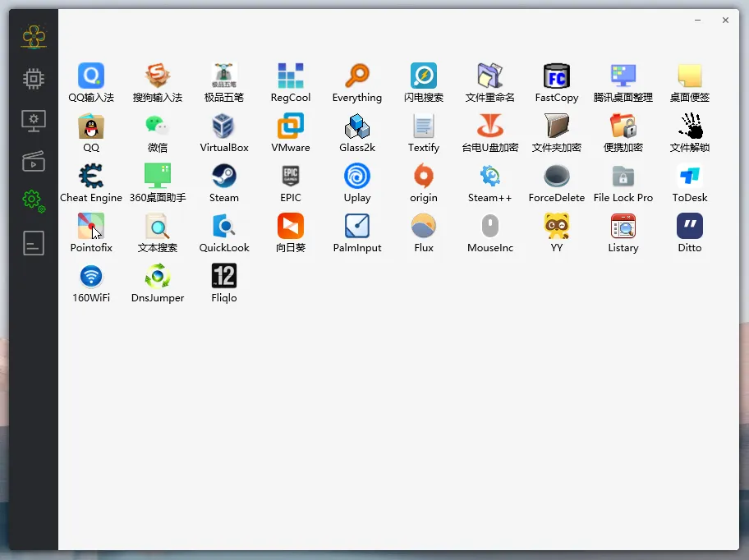Open Uplay

pyautogui.click(x=356, y=176)
